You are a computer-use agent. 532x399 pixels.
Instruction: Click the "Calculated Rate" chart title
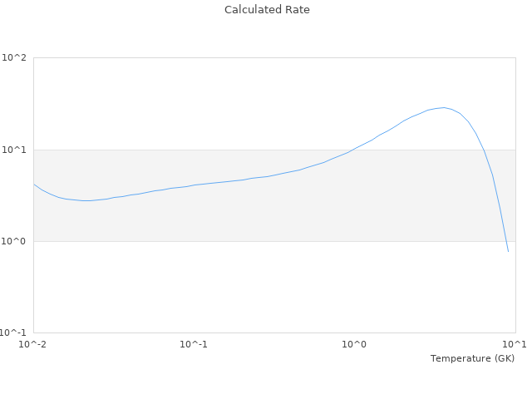point(267,10)
